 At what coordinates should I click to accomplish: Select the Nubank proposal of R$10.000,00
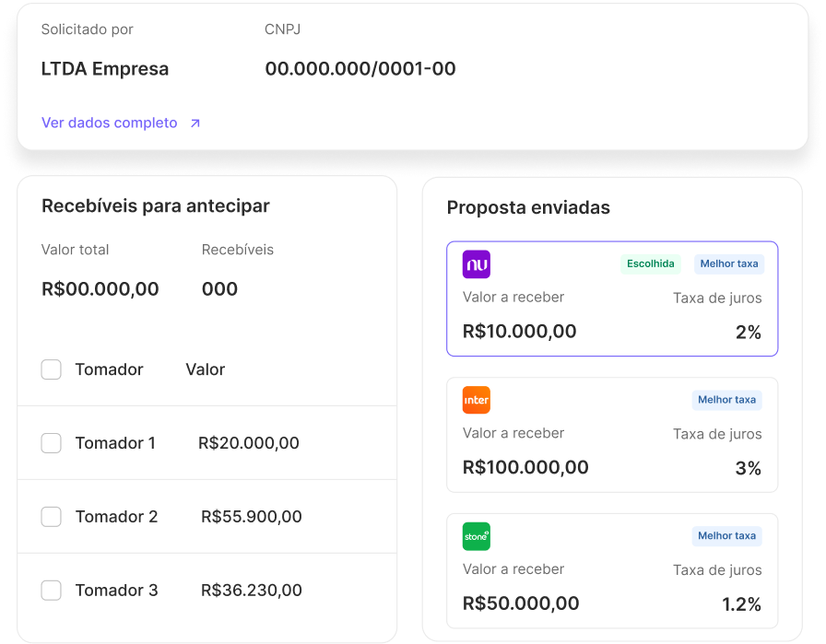point(612,299)
